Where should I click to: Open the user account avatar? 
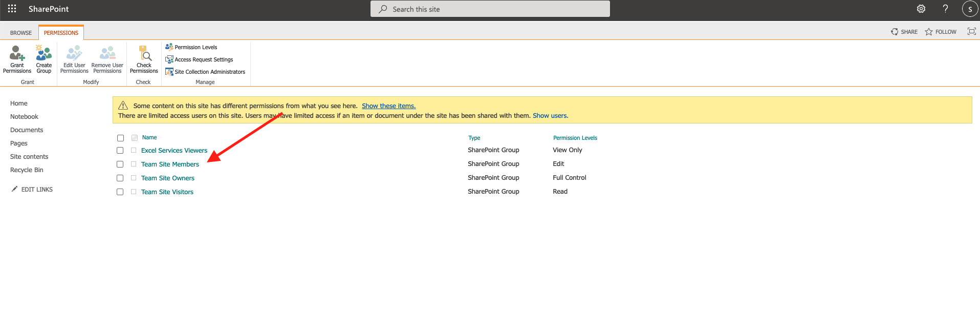click(x=970, y=9)
